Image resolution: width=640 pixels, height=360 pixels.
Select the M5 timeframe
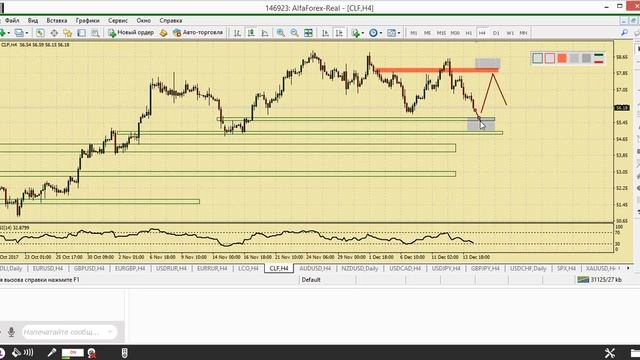(x=427, y=33)
